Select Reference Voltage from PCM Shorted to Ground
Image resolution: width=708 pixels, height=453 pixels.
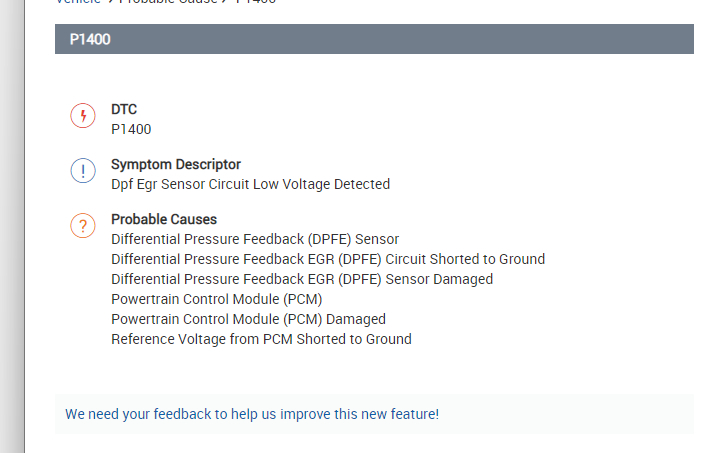pos(261,339)
